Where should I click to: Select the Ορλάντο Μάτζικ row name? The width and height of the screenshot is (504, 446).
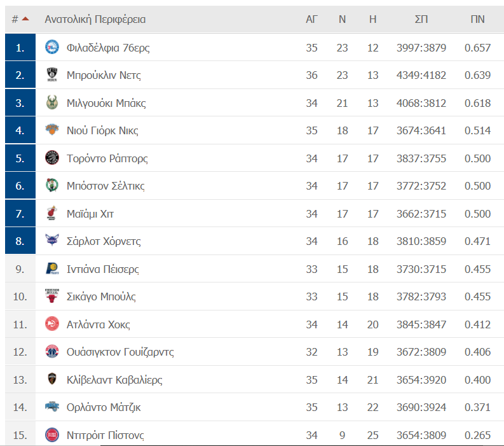click(104, 407)
